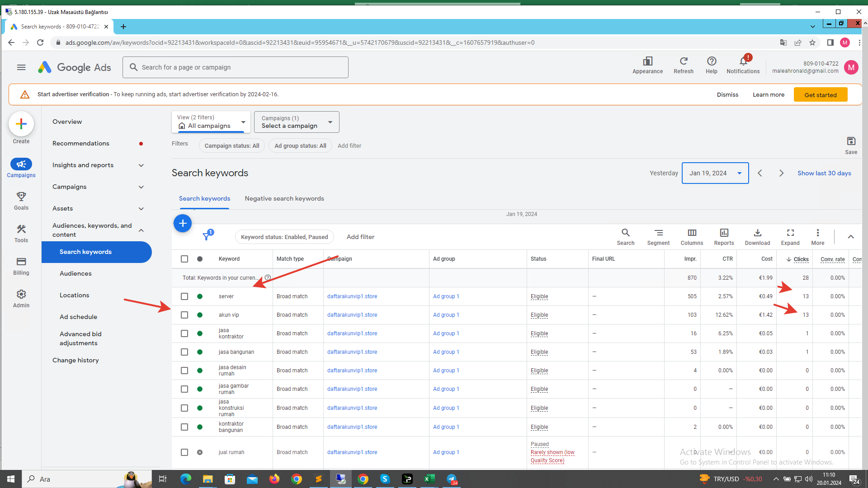Click the Create plus button

[21, 124]
